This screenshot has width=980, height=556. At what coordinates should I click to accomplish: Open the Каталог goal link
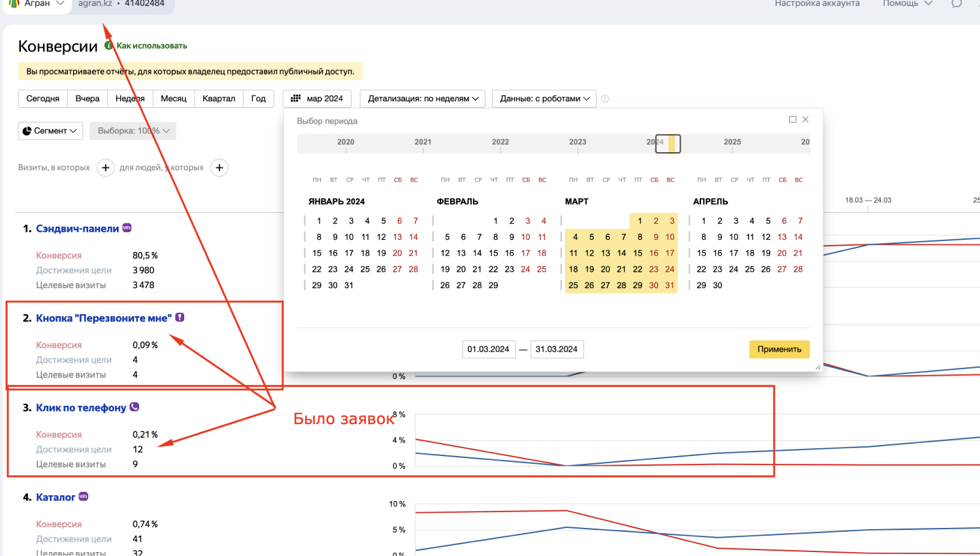point(56,497)
